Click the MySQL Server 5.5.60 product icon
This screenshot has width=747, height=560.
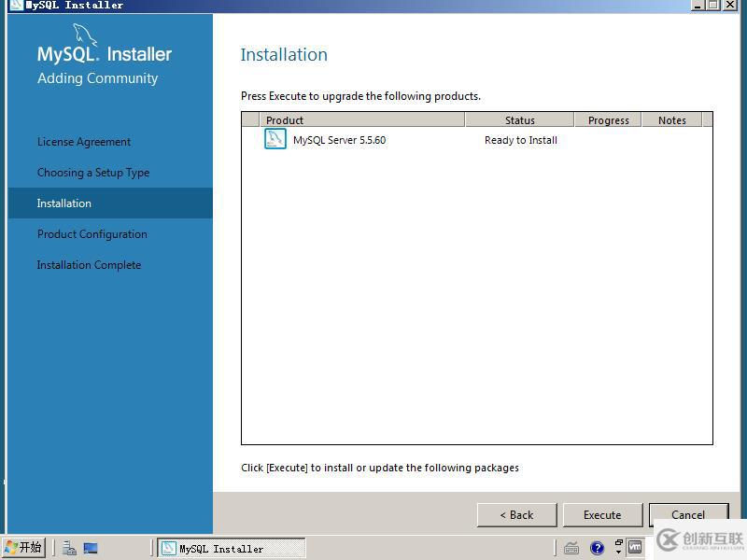click(275, 139)
